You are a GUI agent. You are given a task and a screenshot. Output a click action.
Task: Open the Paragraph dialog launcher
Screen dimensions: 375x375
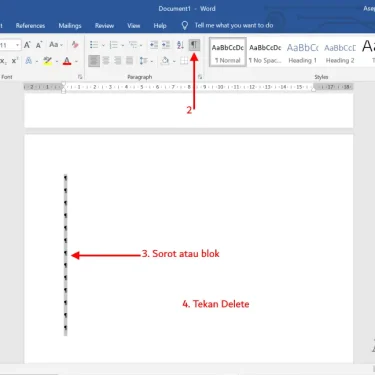(x=200, y=77)
